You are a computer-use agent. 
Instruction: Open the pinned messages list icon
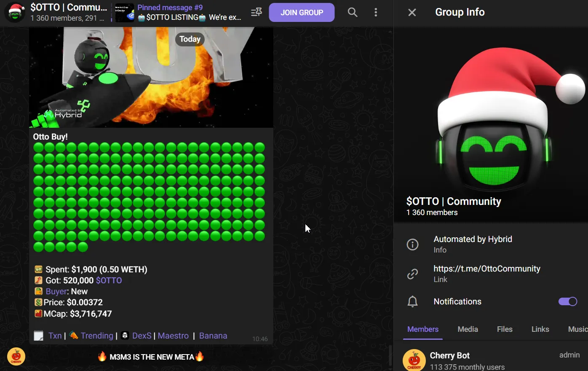(256, 12)
